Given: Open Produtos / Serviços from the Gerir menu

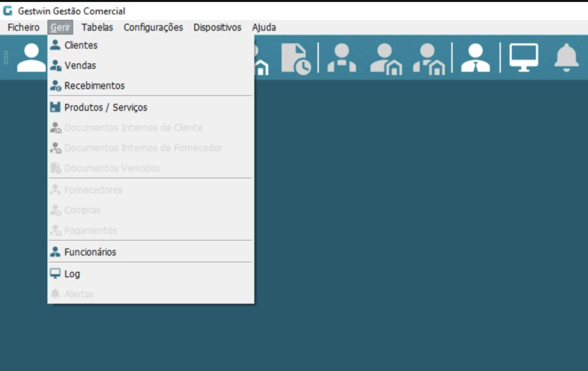Looking at the screenshot, I should [105, 107].
